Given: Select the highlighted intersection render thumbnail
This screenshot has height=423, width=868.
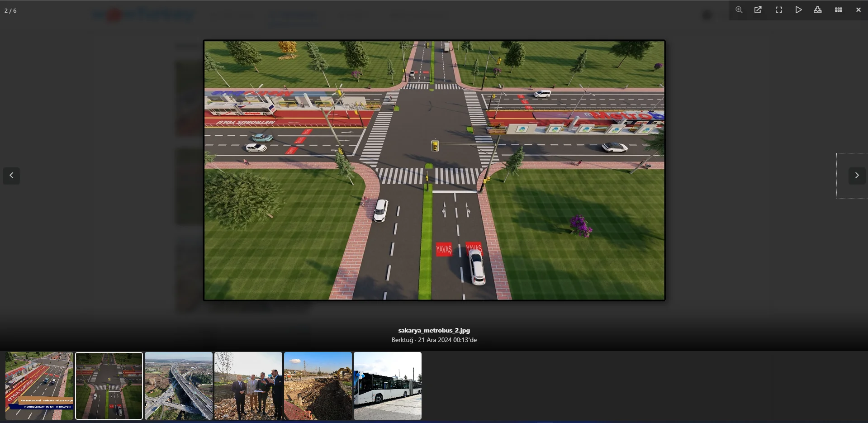Looking at the screenshot, I should point(109,386).
